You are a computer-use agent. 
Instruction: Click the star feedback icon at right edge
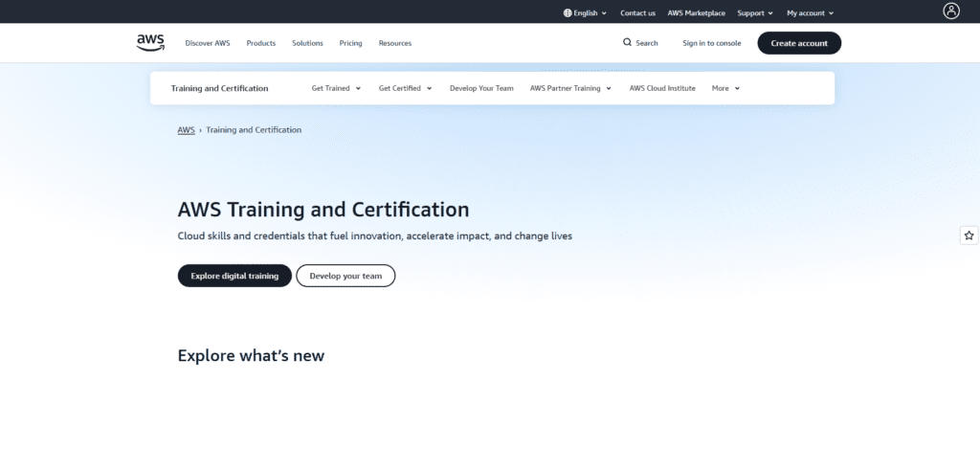point(969,235)
